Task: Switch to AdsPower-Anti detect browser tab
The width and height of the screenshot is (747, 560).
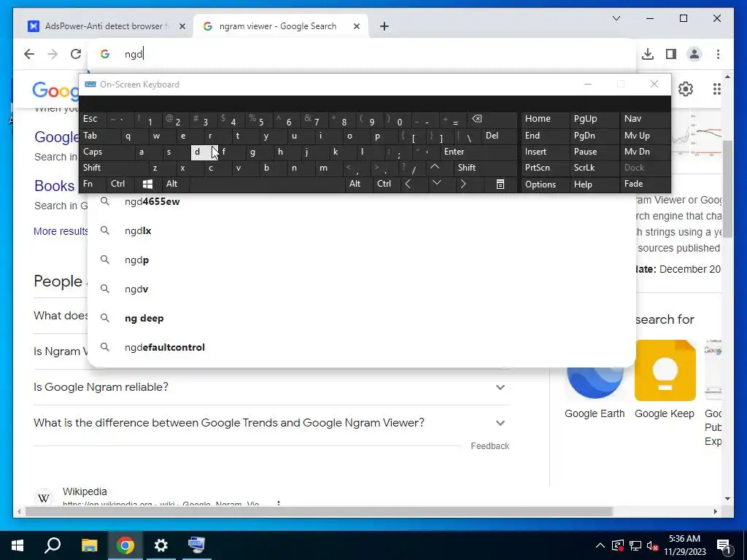Action: pyautogui.click(x=108, y=26)
